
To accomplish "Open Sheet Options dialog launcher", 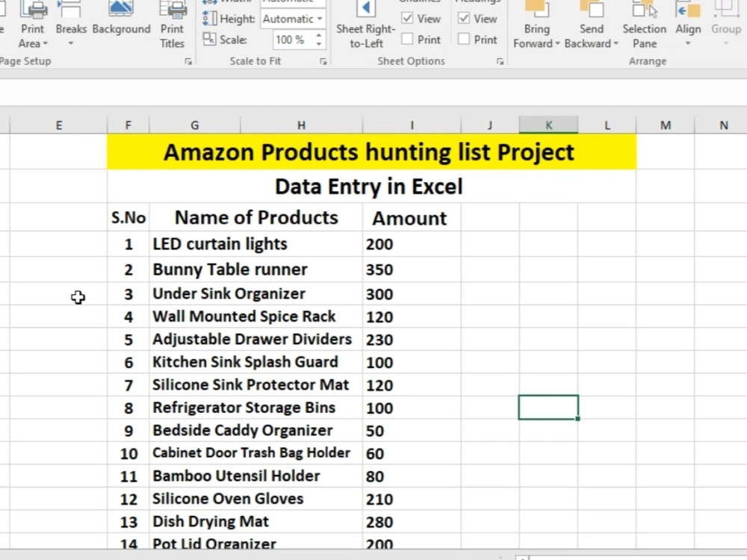I will 500,61.
